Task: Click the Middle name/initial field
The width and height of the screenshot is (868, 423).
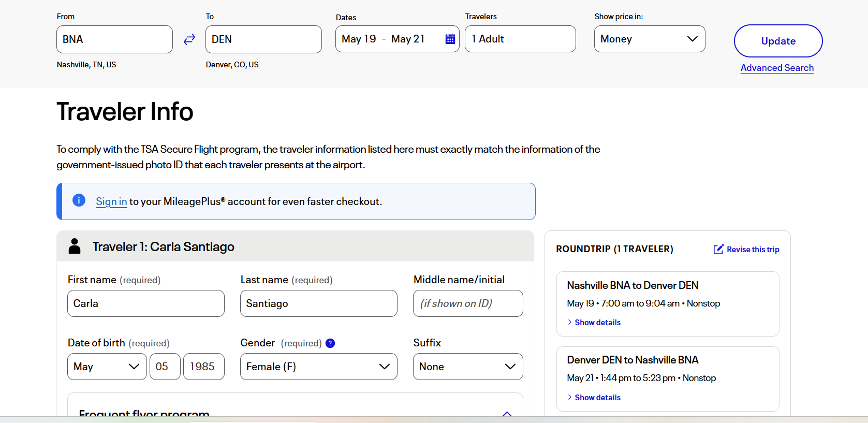Action: 468,303
